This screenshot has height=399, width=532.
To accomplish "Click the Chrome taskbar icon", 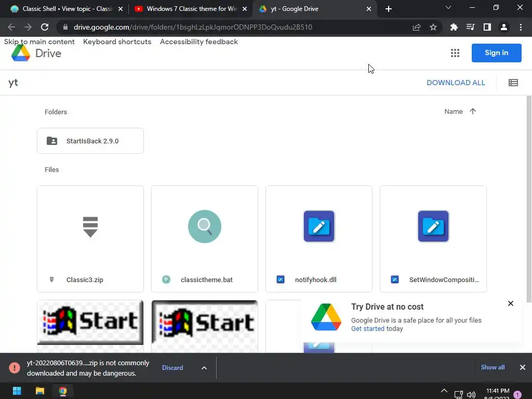I will pyautogui.click(x=63, y=391).
